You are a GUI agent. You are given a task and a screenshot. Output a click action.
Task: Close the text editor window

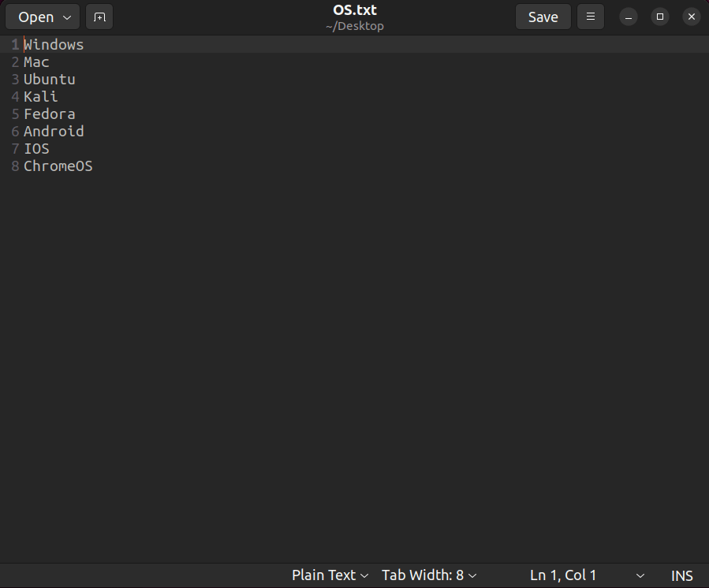point(692,17)
